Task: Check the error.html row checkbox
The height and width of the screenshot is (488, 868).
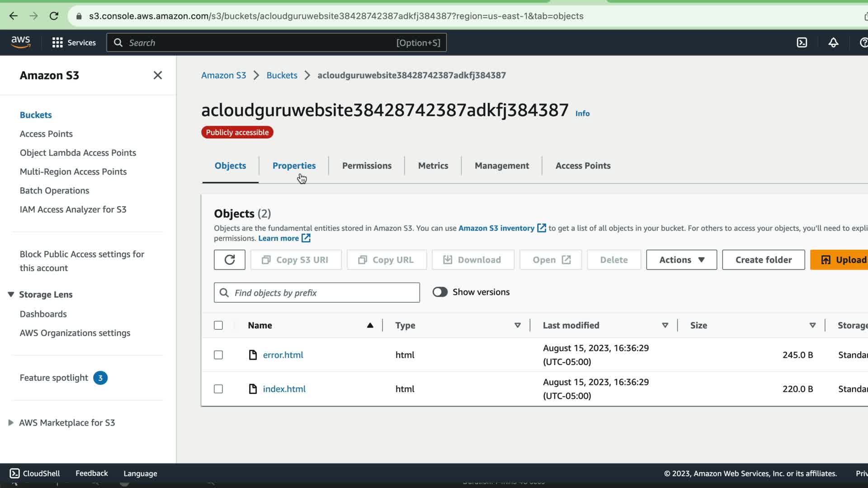Action: click(x=218, y=355)
